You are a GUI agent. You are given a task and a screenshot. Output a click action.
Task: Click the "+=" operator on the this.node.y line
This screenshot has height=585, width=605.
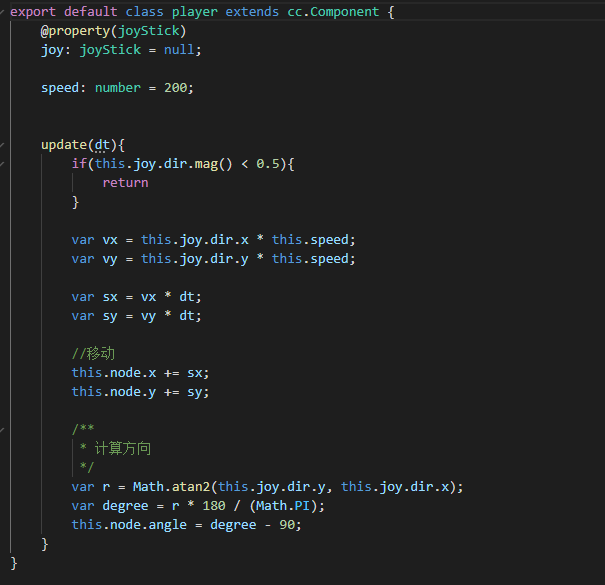172,392
